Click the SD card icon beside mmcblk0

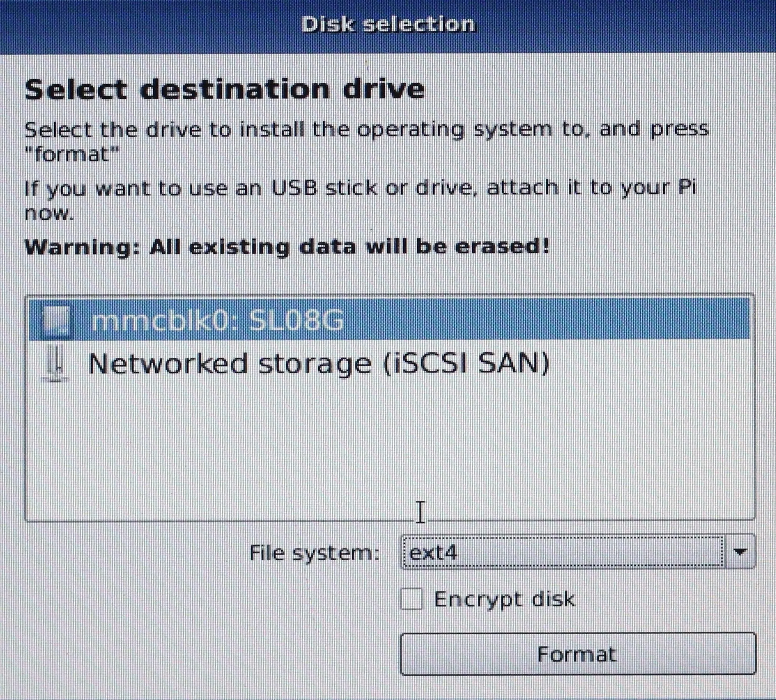56,320
